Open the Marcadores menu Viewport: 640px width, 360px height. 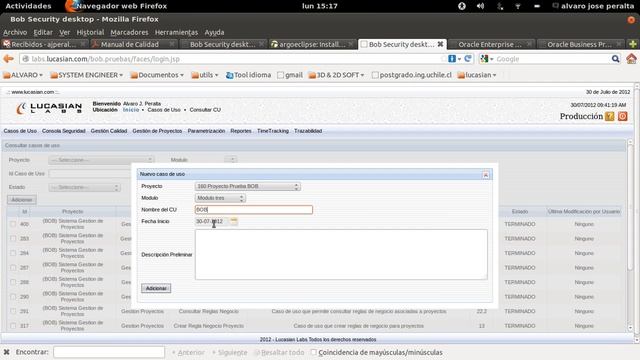click(x=129, y=32)
